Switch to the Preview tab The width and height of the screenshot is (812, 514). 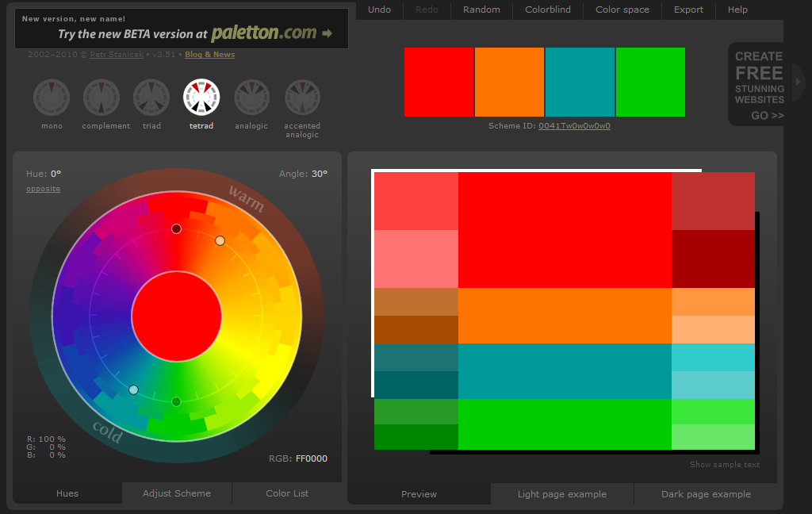pos(419,494)
